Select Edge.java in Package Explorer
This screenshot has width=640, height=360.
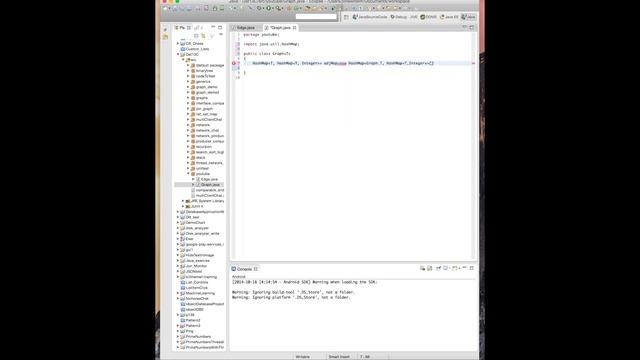coord(207,179)
